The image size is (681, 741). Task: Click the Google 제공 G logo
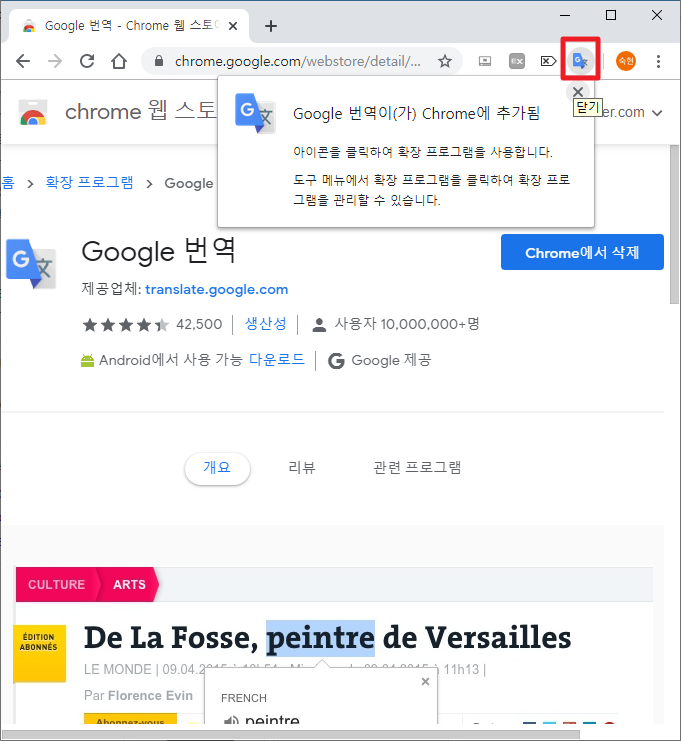(336, 361)
